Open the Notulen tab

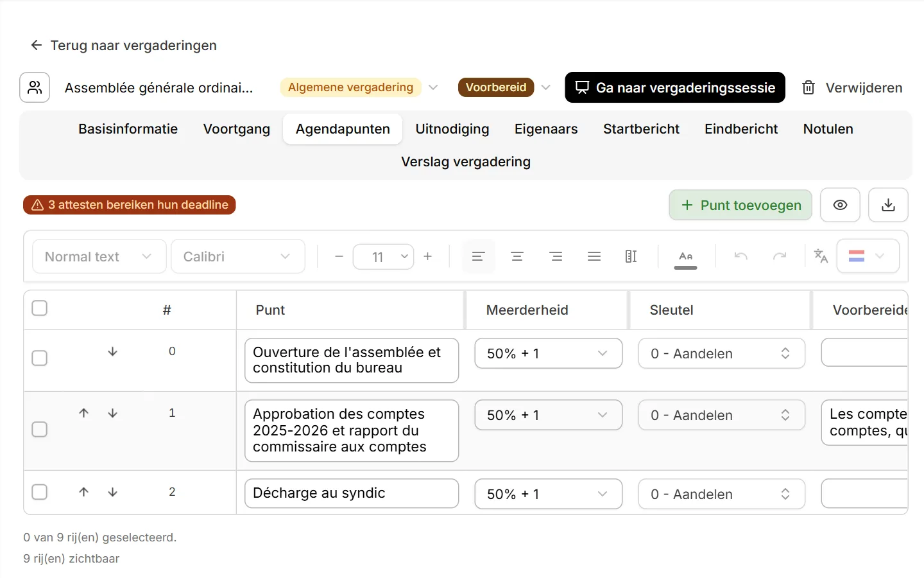(x=828, y=129)
